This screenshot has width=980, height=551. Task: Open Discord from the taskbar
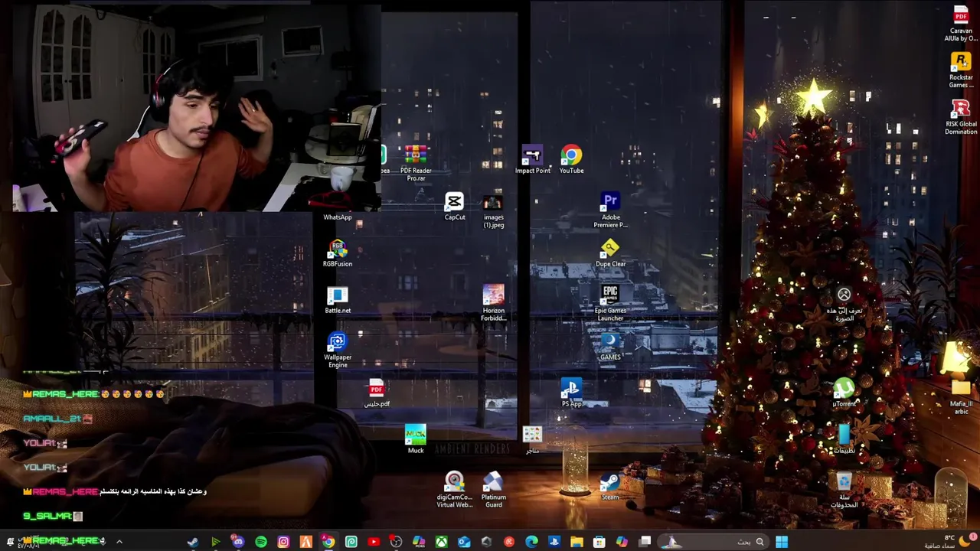[238, 542]
